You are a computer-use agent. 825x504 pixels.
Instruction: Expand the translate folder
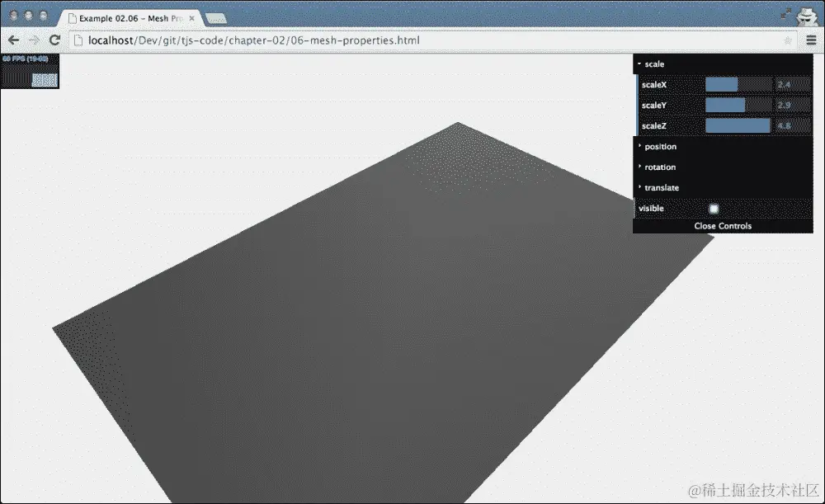coord(723,187)
